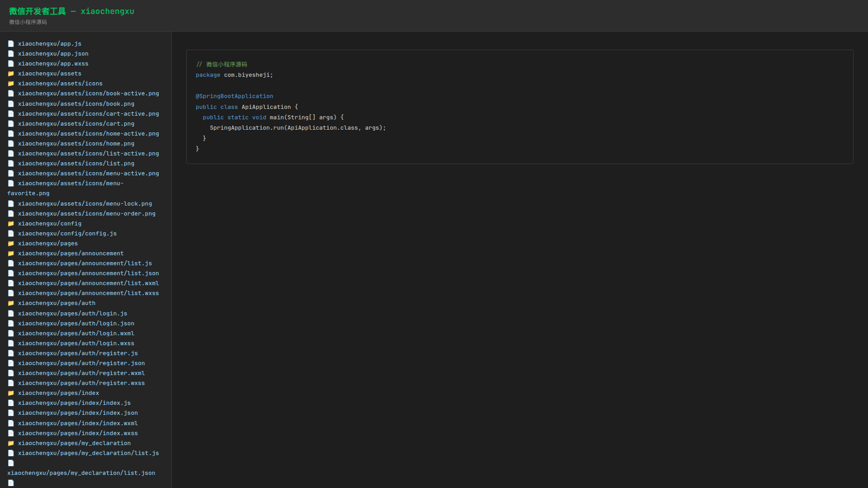
Task: Open xiaochengxu/config/config.js
Action: point(67,234)
